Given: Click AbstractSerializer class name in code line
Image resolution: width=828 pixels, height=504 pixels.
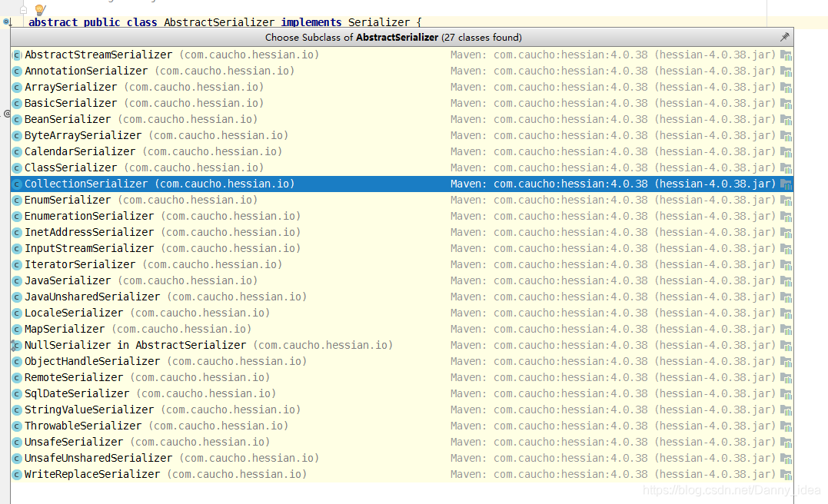Looking at the screenshot, I should 219,22.
